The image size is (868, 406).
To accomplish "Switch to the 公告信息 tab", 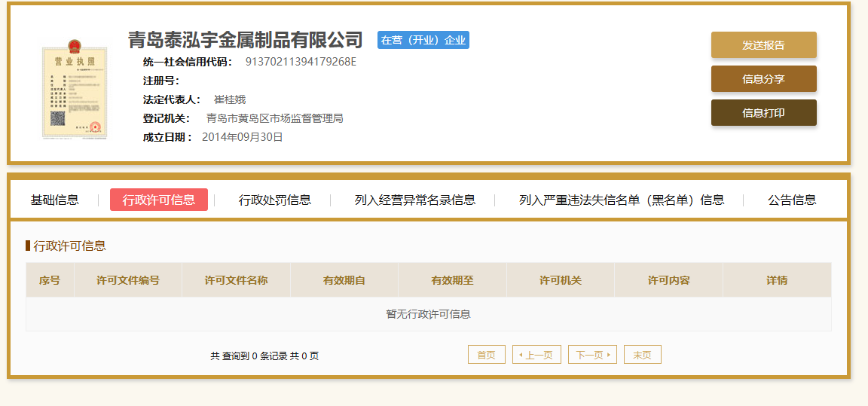I will [792, 200].
